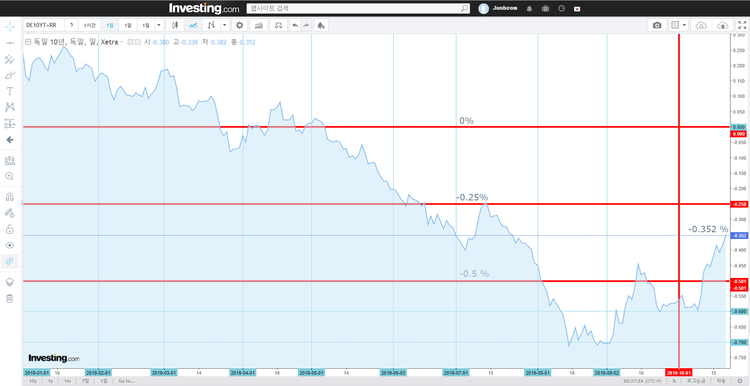Open Go to... date link
750x386 pixels.
(x=127, y=381)
